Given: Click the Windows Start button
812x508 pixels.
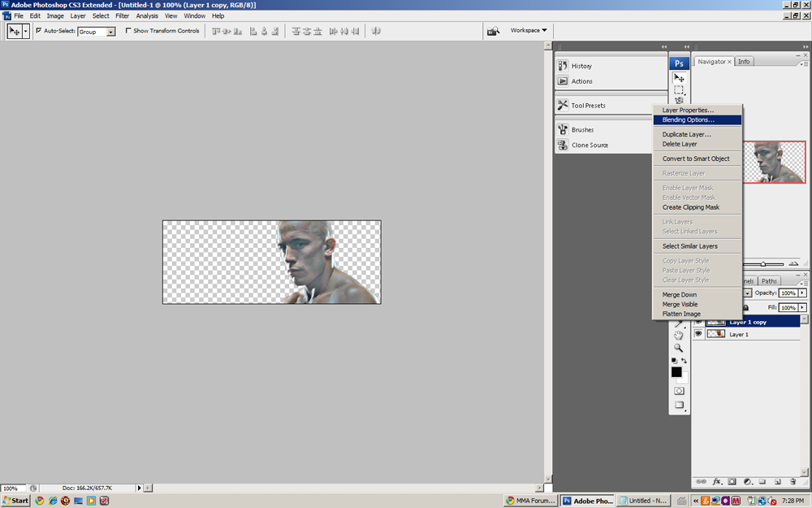Looking at the screenshot, I should click(15, 501).
